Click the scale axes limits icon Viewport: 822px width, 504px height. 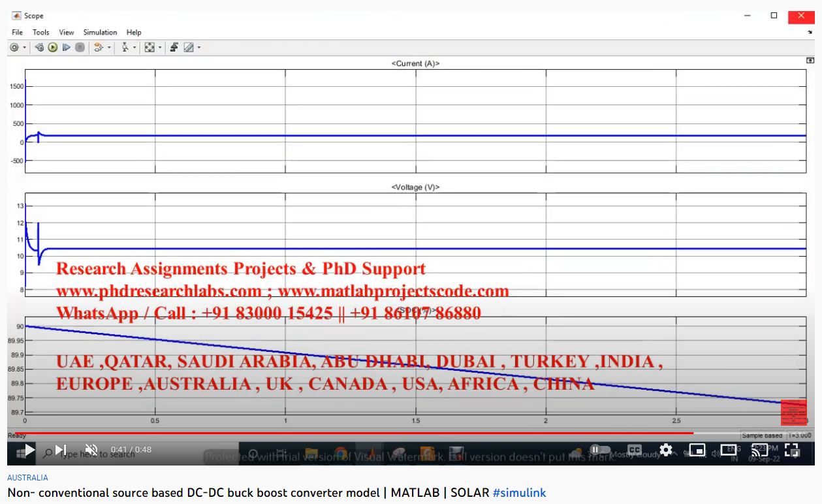(150, 48)
